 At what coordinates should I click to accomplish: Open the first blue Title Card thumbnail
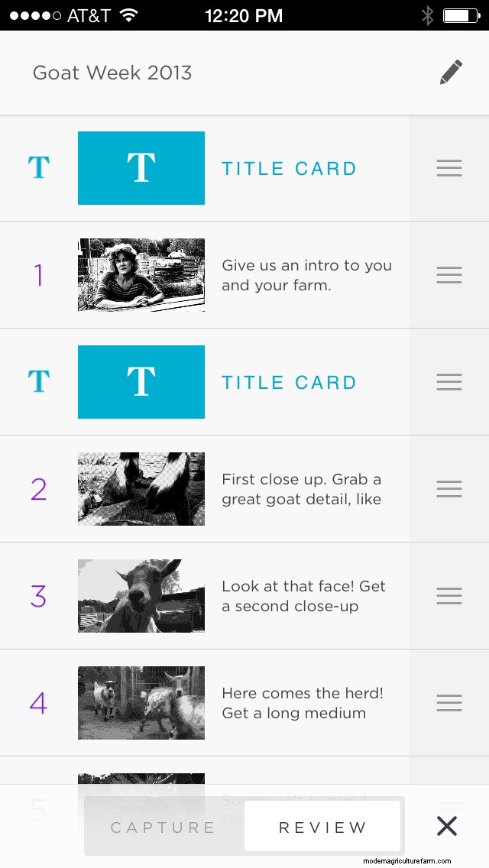coord(141,168)
